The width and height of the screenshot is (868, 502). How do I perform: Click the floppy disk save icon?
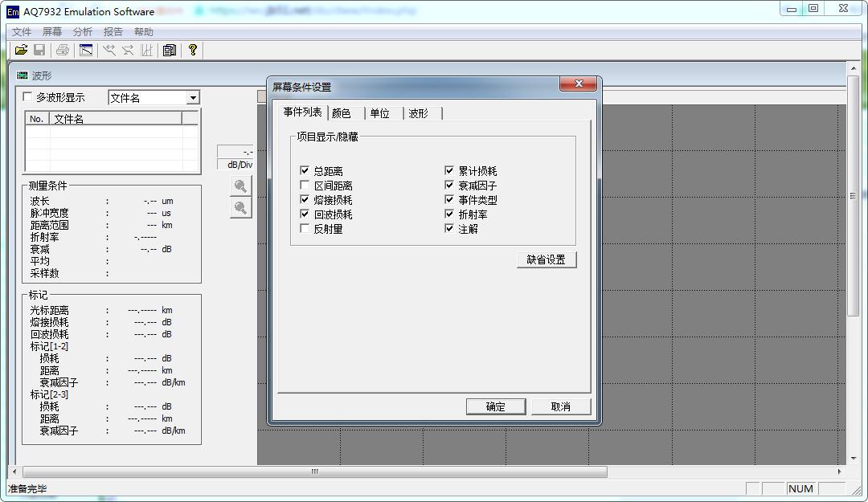[39, 51]
